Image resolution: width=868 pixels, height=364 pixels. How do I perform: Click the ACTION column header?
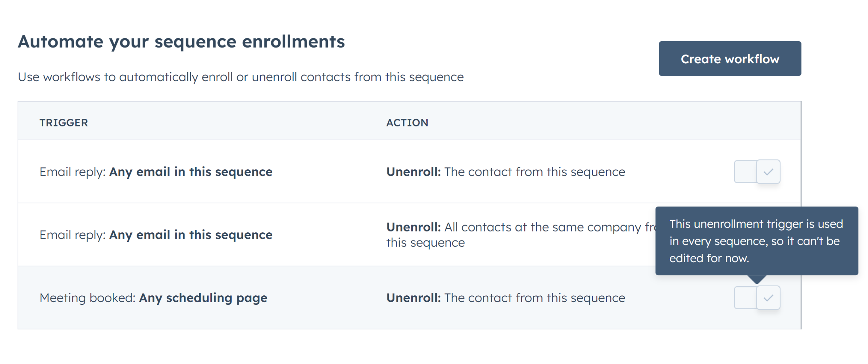[407, 122]
